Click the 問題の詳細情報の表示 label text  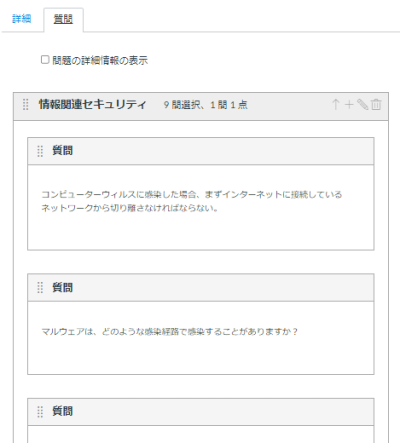(100, 60)
